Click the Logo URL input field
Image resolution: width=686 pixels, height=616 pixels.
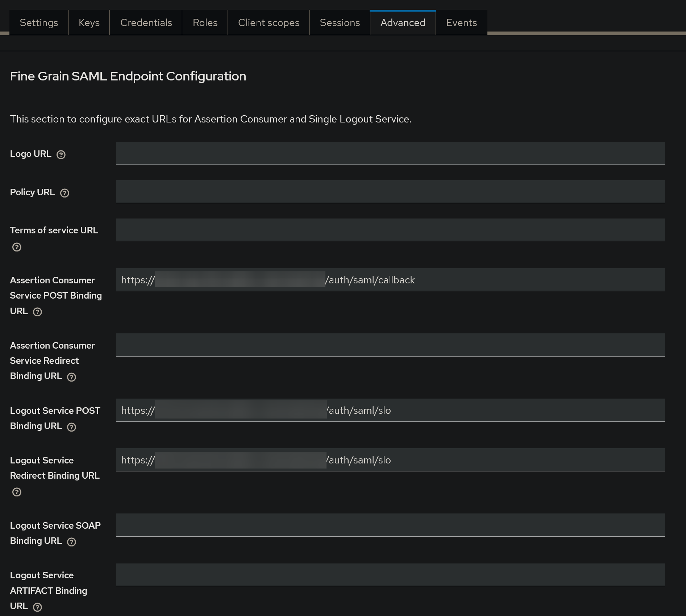[x=390, y=153]
